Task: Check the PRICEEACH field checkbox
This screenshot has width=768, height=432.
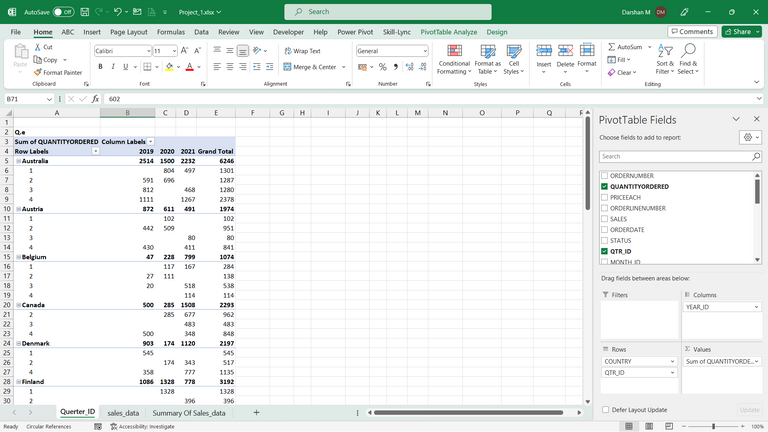Action: coord(604,197)
